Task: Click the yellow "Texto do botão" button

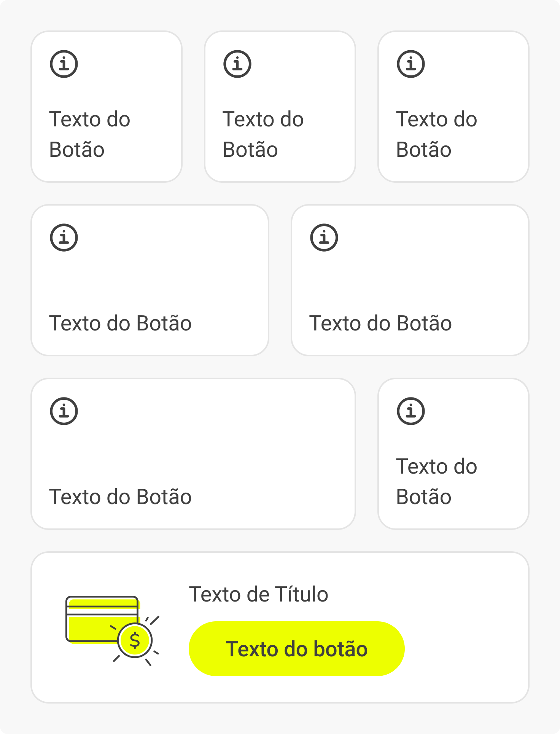Action: tap(297, 649)
